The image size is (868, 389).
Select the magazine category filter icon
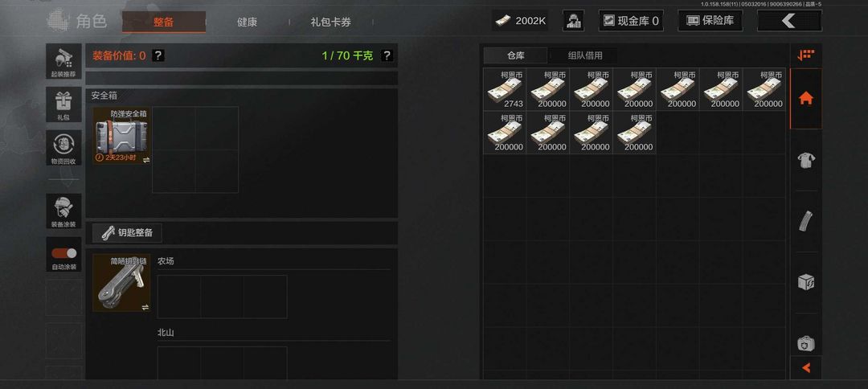(x=805, y=221)
